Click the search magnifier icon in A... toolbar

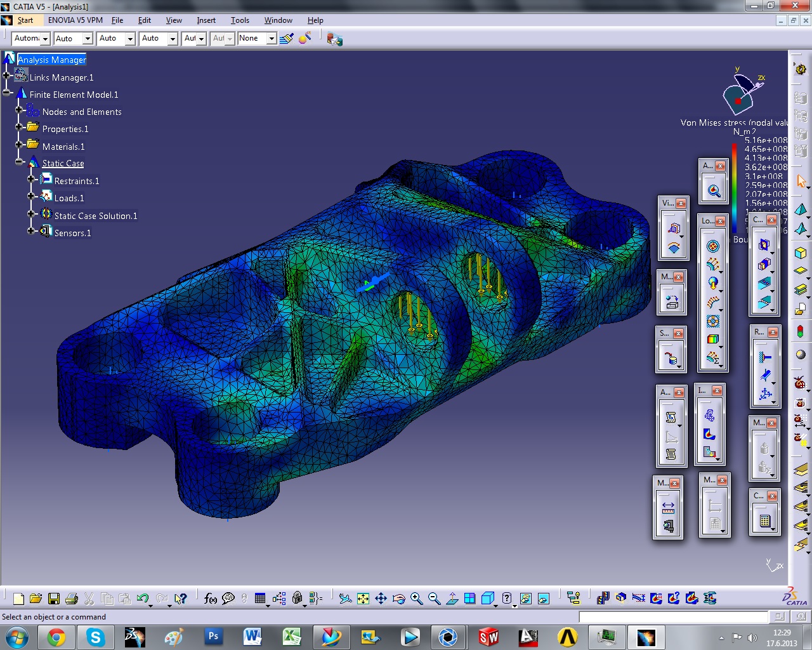pyautogui.click(x=714, y=190)
